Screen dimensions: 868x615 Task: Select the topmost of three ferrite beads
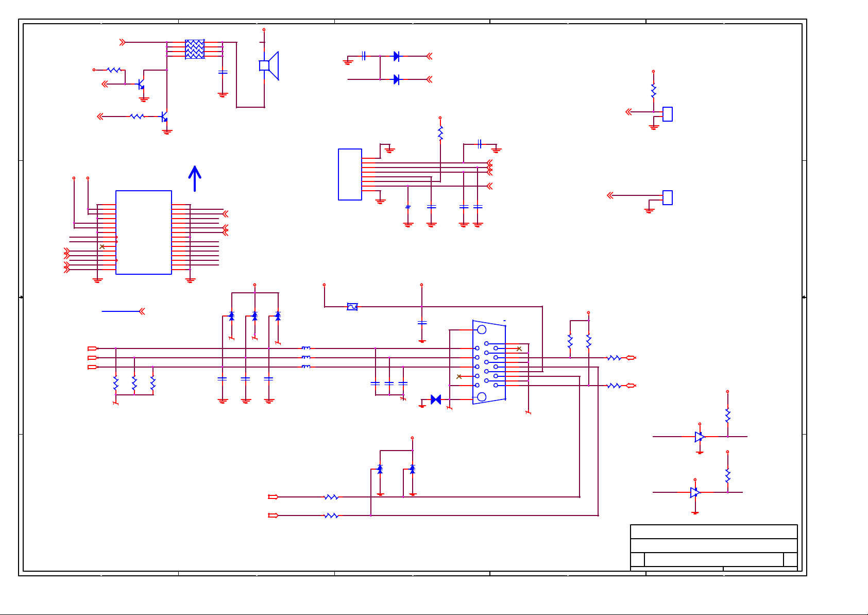click(x=306, y=348)
